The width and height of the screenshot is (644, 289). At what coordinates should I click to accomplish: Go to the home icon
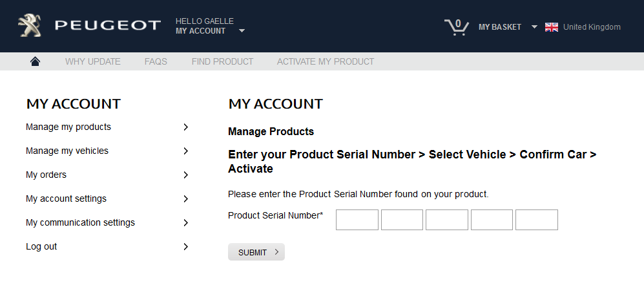36,61
